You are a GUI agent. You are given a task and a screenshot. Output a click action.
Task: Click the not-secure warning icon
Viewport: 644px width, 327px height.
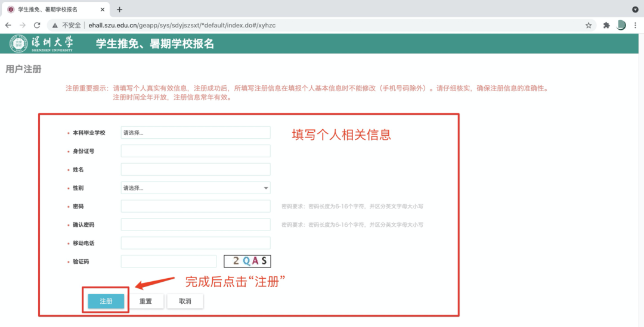55,25
